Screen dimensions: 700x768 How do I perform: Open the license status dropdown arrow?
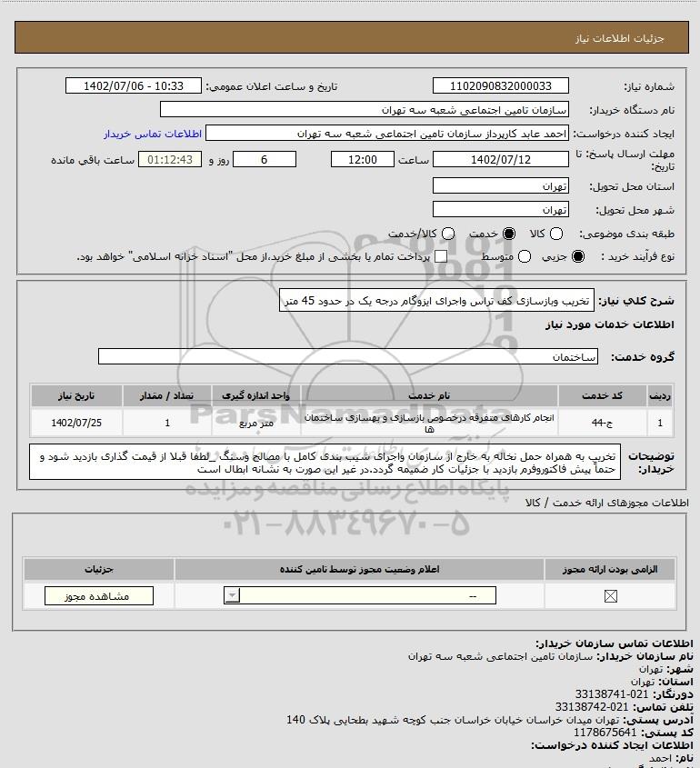coord(232,595)
